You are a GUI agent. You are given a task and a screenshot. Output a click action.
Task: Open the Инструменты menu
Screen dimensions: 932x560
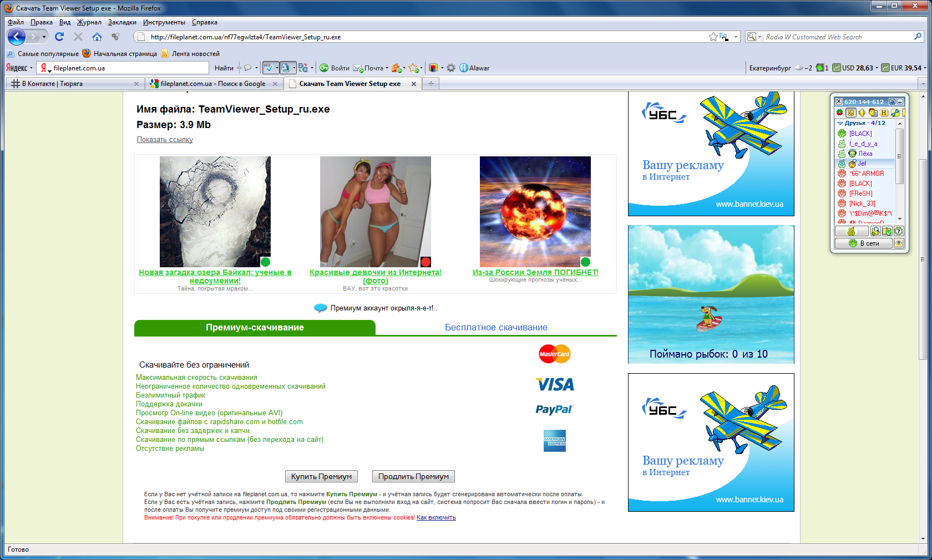(164, 22)
